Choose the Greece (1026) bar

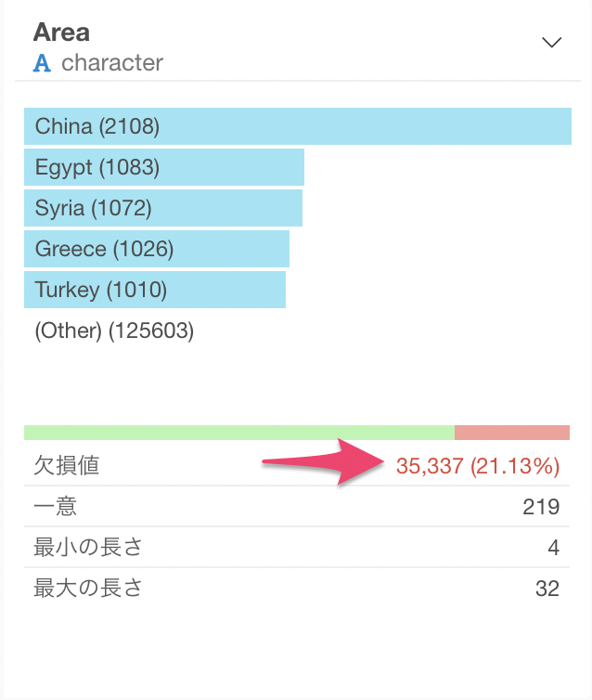157,249
